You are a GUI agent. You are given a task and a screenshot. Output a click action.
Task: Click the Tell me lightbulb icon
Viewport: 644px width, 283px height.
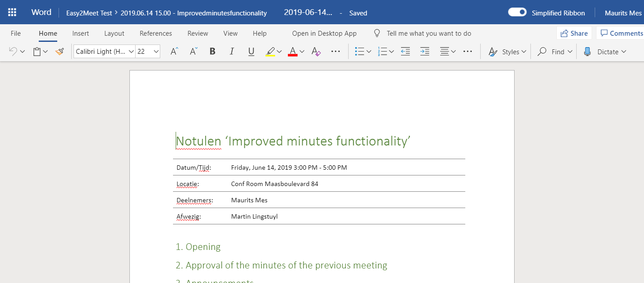pos(377,33)
